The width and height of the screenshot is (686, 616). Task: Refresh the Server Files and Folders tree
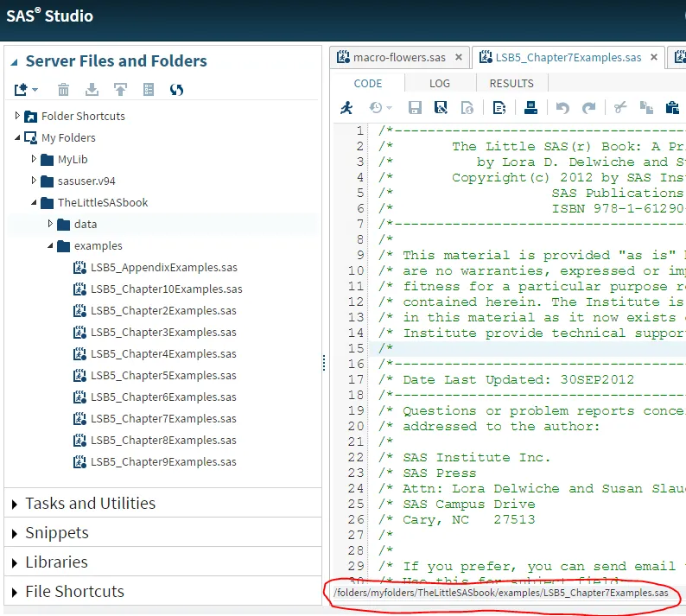tap(177, 90)
